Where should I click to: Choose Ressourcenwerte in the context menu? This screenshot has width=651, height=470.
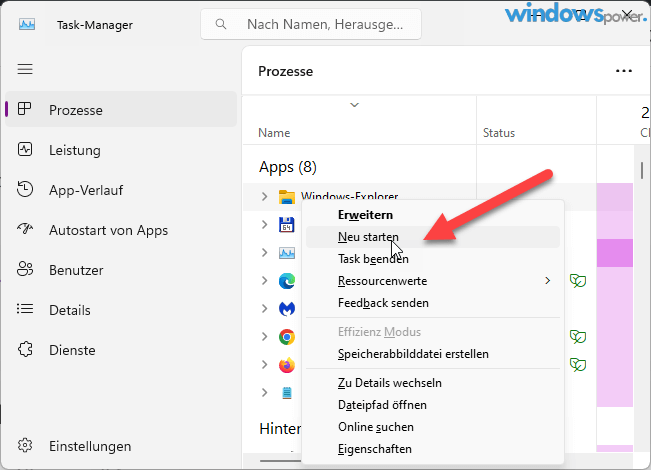click(x=433, y=281)
